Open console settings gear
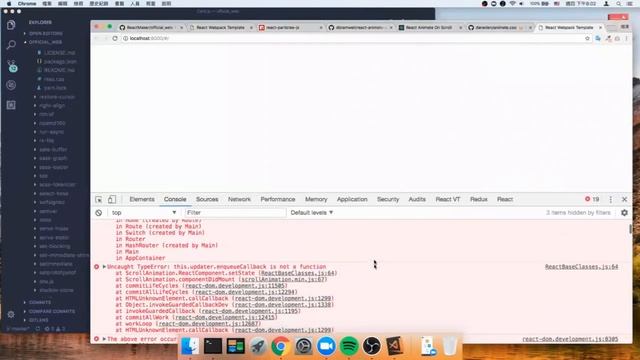Screen dimensions: 640x360 [x=624, y=213]
